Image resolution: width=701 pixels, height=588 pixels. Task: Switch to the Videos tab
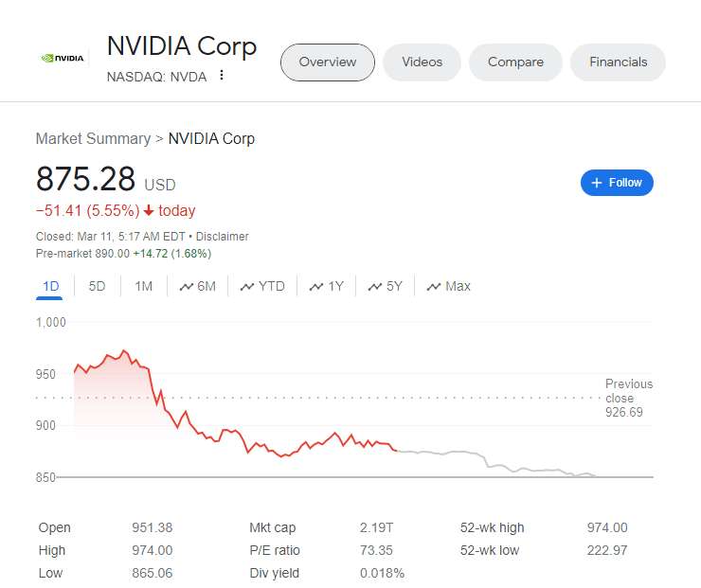pyautogui.click(x=422, y=62)
